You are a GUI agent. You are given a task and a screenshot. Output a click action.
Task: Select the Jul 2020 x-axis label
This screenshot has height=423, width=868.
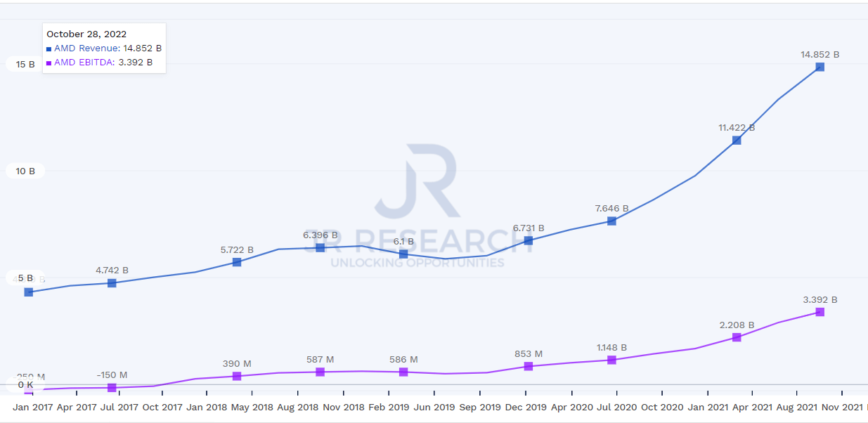pyautogui.click(x=616, y=406)
